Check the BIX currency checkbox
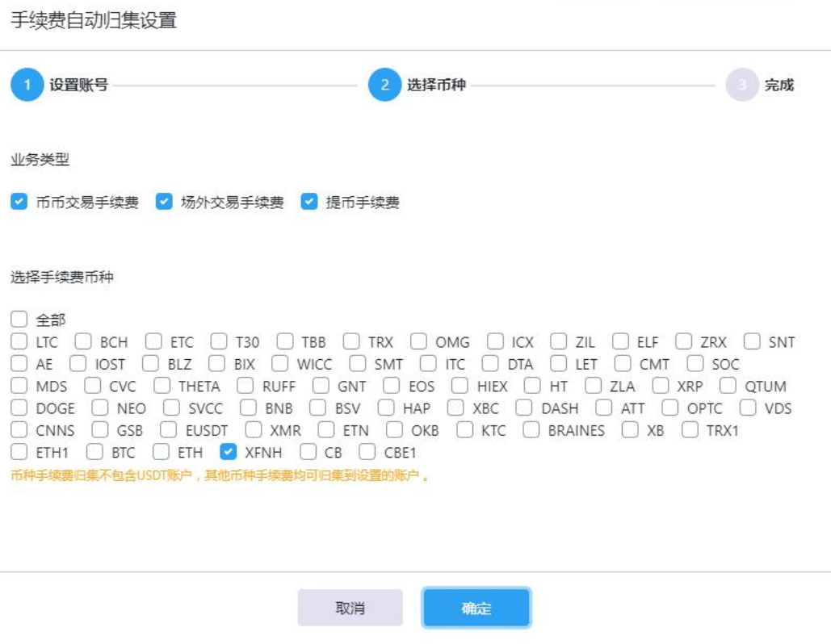Viewport: 831px width, 644px height. [216, 364]
